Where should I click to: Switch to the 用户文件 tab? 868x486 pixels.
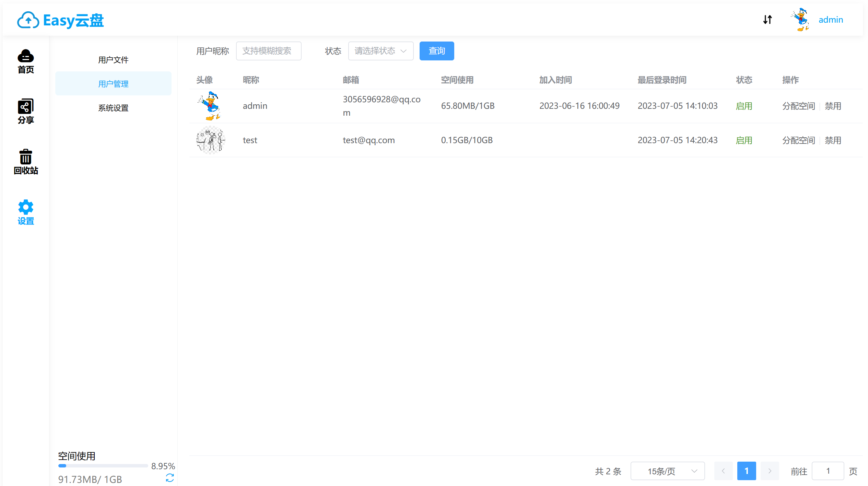click(113, 59)
